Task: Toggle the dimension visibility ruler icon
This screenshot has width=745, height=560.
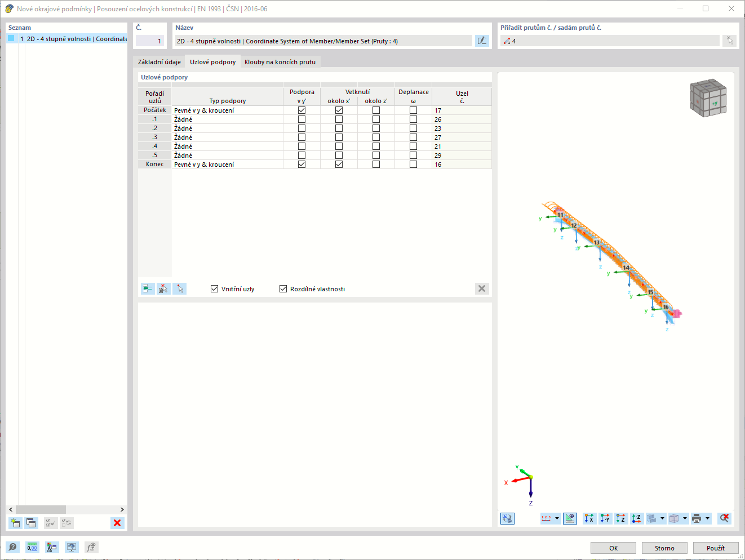Action: pos(570,518)
